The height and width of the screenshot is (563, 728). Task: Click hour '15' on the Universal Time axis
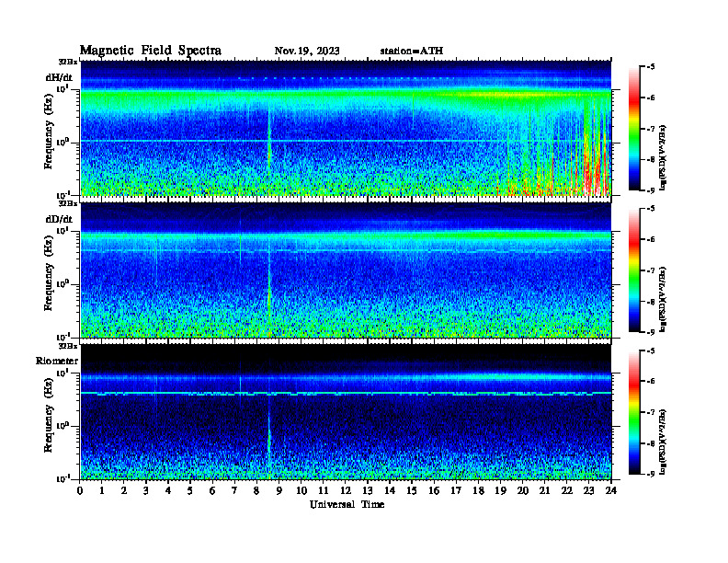pyautogui.click(x=412, y=490)
